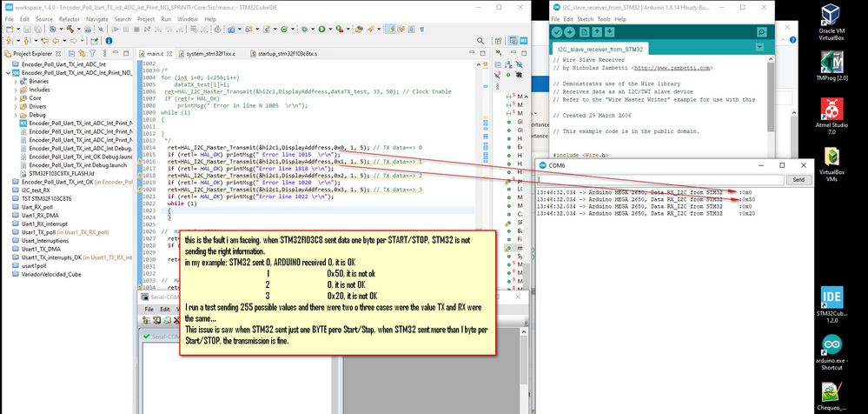Expand the Binaries tree node
868x414 pixels.
click(15, 81)
